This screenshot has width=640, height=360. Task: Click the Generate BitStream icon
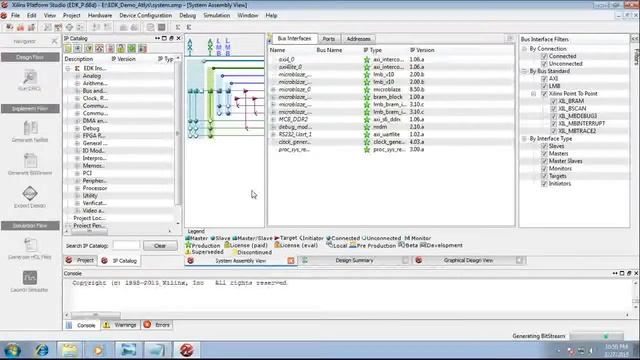point(30,160)
